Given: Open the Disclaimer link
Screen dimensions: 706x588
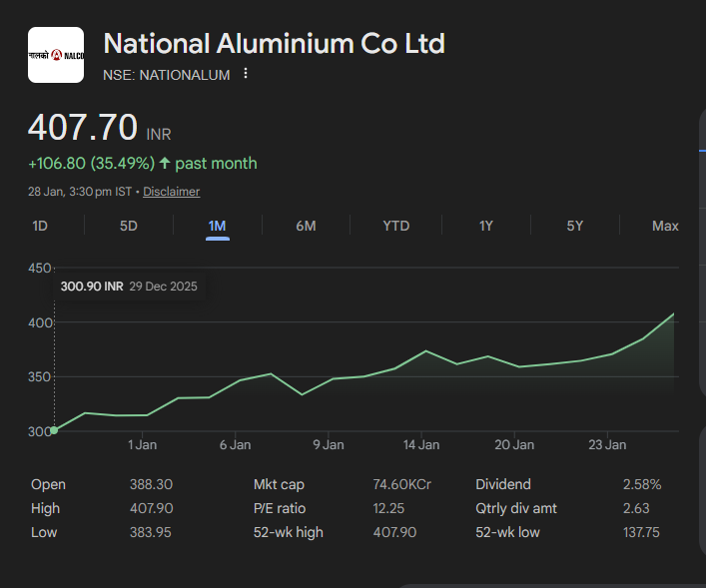Looking at the screenshot, I should (171, 192).
